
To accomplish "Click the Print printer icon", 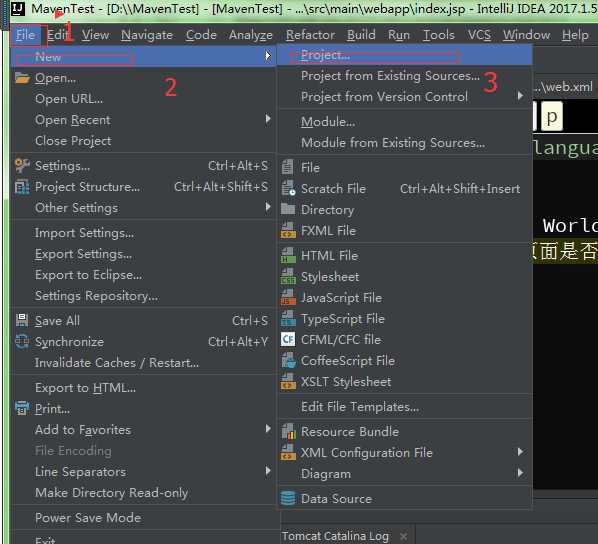I will tap(22, 408).
